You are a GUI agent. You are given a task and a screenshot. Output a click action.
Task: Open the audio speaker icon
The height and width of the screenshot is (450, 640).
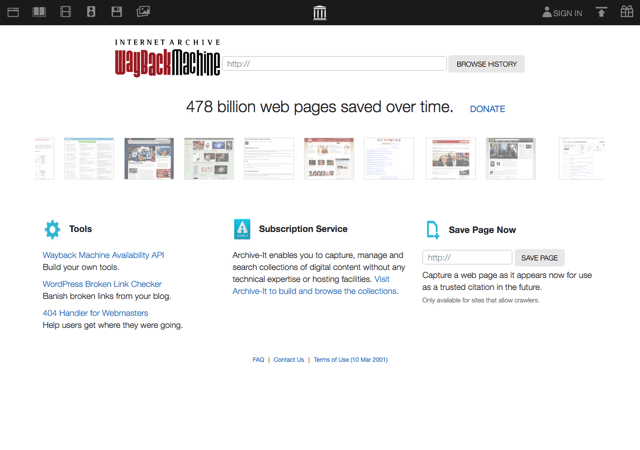click(x=91, y=12)
